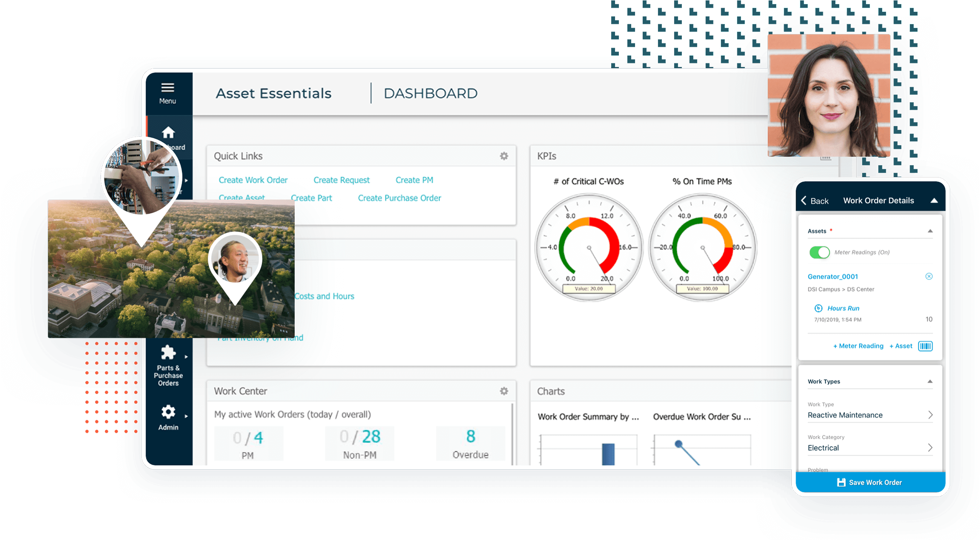Open the Admin gear icon
Image resolution: width=980 pixels, height=540 pixels.
pos(168,411)
